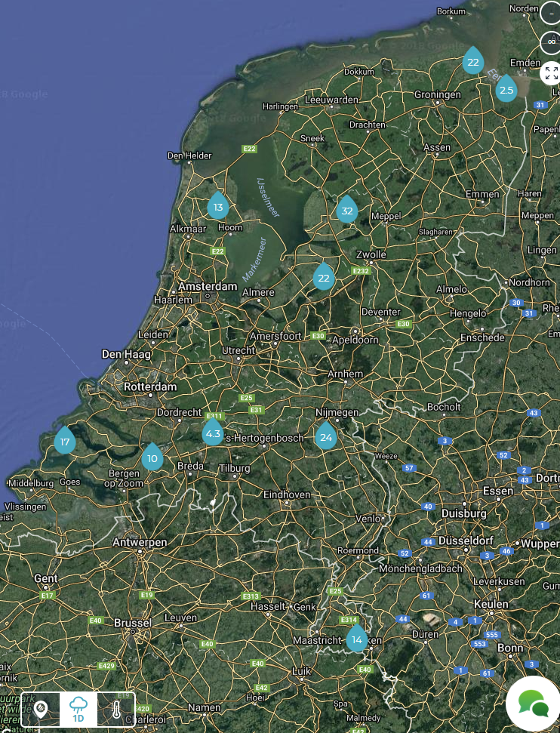Screen dimensions: 560x733
Task: Toggle the station location pin layer
Action: 41,710
